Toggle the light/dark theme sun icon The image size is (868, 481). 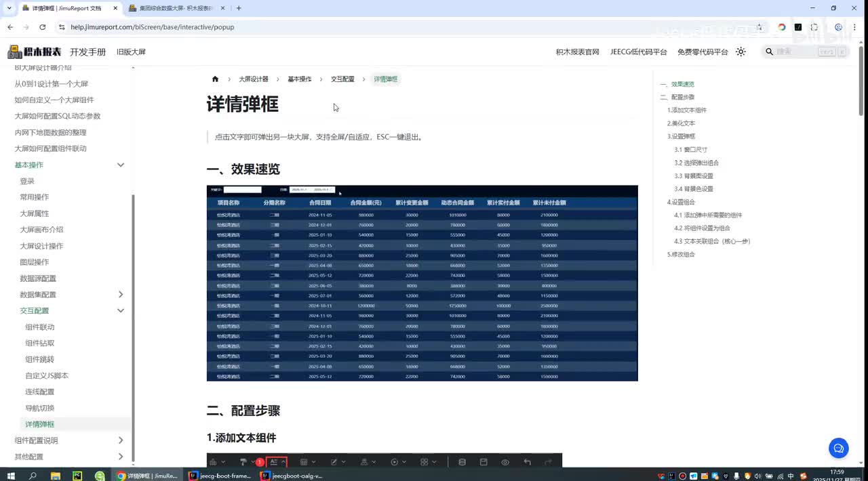click(x=741, y=51)
